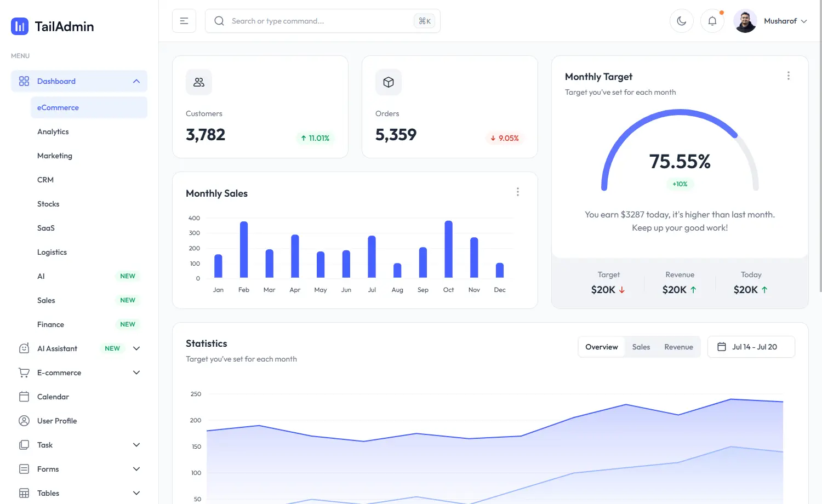Select eCommerce in the sidebar

tap(89, 107)
